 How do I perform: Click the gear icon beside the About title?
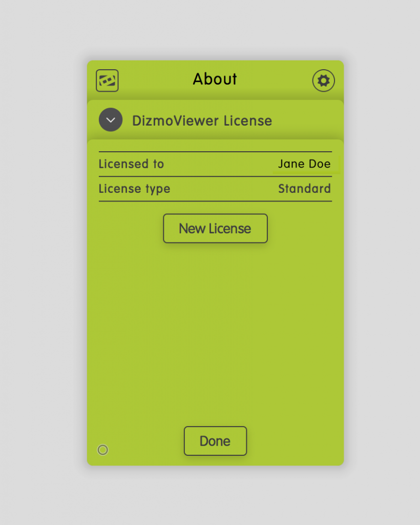point(323,80)
